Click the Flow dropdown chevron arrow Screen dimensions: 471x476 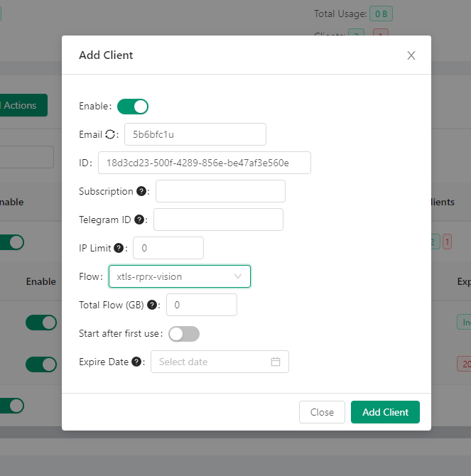click(238, 276)
